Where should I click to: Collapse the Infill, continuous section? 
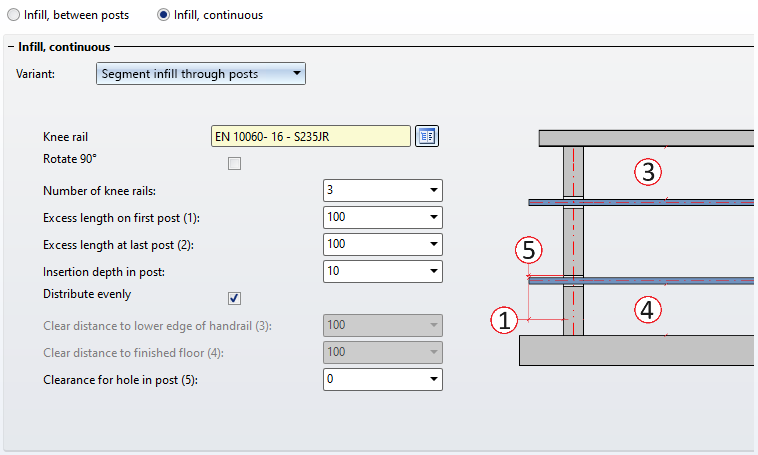11,47
